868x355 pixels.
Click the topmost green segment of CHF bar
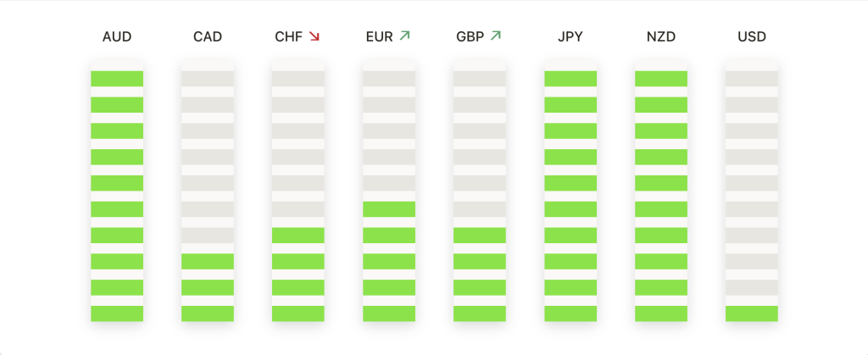click(298, 235)
